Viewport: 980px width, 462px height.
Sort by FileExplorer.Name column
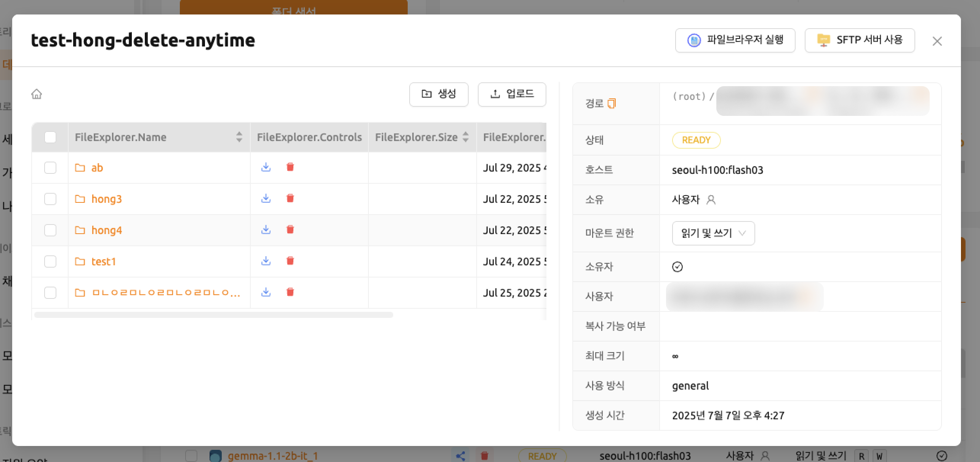(239, 137)
